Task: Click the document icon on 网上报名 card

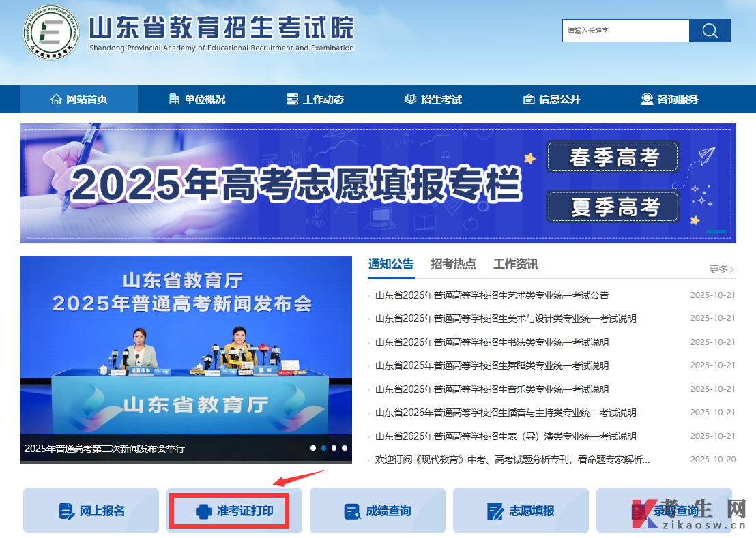Action: pyautogui.click(x=66, y=511)
